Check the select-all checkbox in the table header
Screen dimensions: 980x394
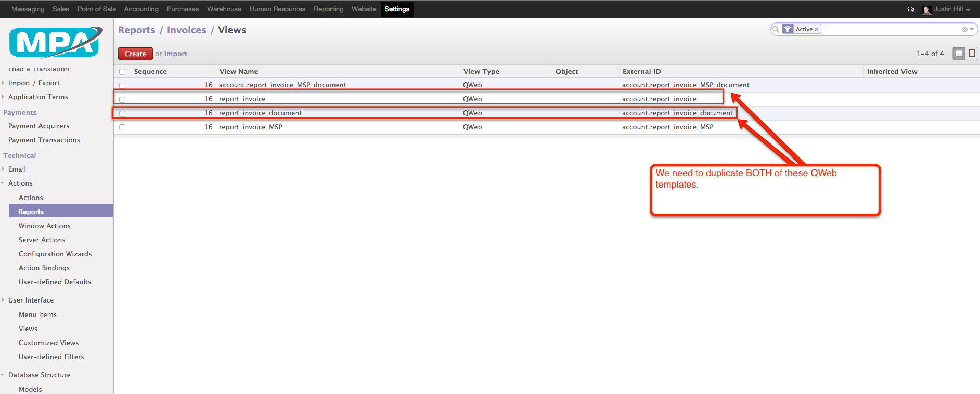(x=122, y=72)
